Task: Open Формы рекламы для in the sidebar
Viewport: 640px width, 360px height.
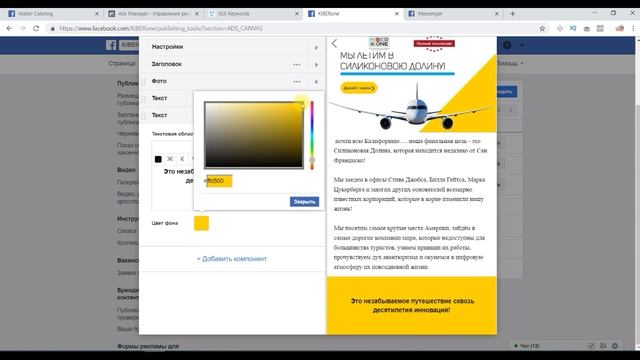Action: [x=148, y=346]
